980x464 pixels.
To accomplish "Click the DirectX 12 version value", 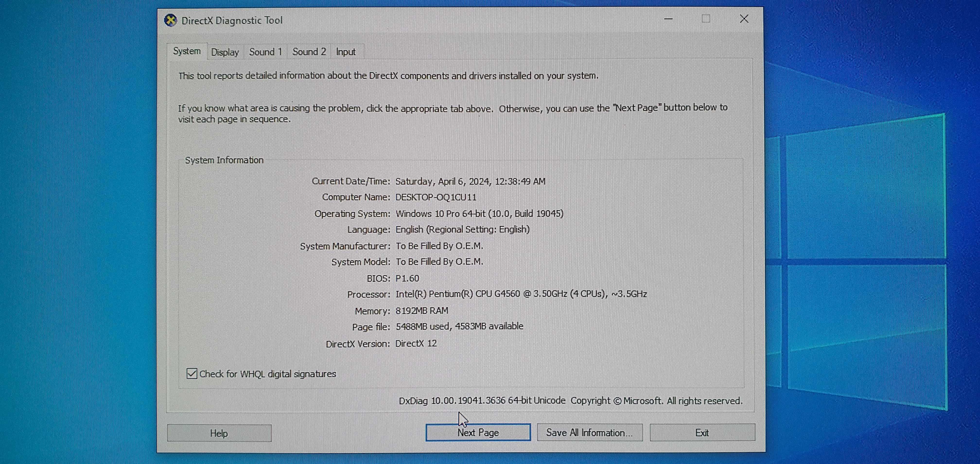I will (x=416, y=343).
